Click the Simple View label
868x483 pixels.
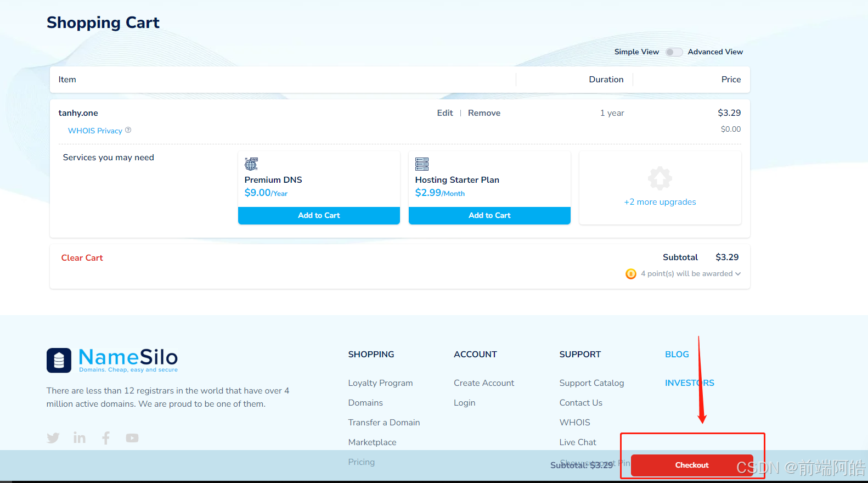pos(636,52)
